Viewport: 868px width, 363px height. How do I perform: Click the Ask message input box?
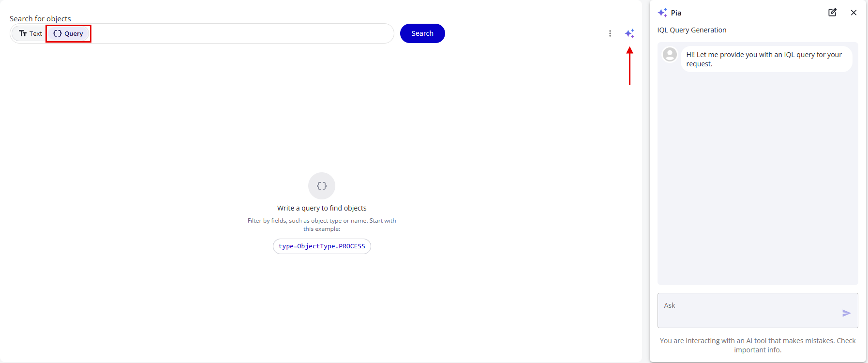pyautogui.click(x=758, y=310)
